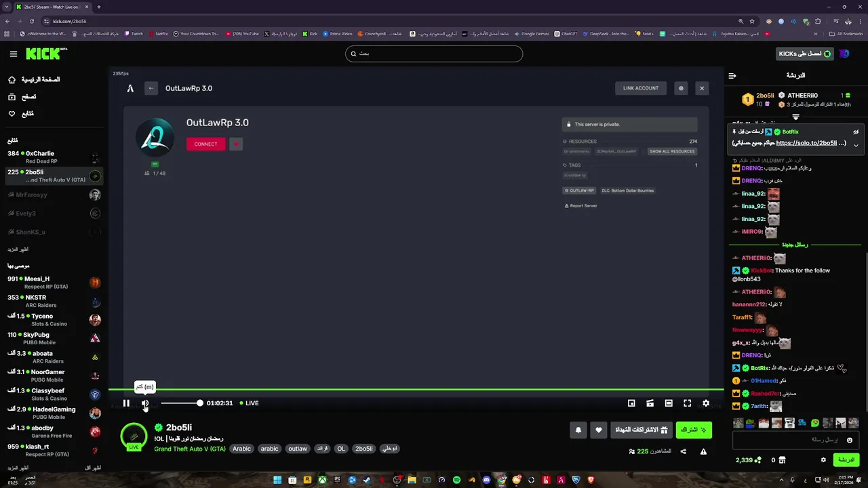Viewport: 868px width, 488px height.
Task: Adjust the player volume slider
Action: (x=180, y=403)
